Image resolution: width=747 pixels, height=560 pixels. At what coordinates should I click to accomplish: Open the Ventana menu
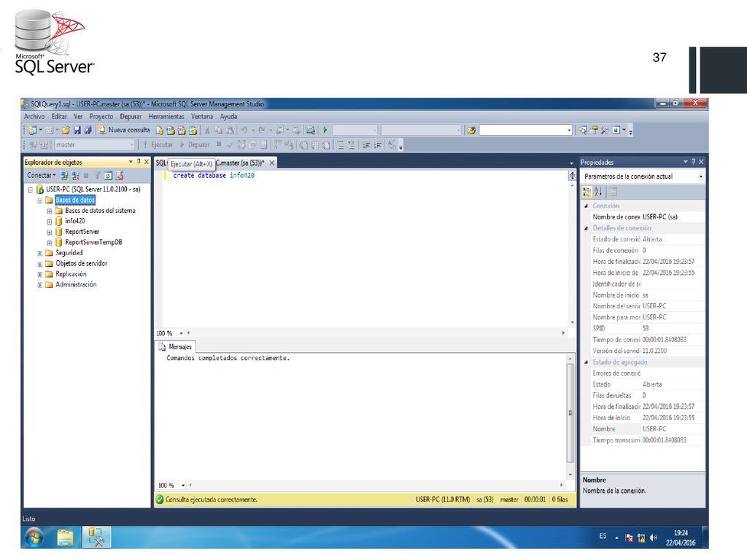202,116
